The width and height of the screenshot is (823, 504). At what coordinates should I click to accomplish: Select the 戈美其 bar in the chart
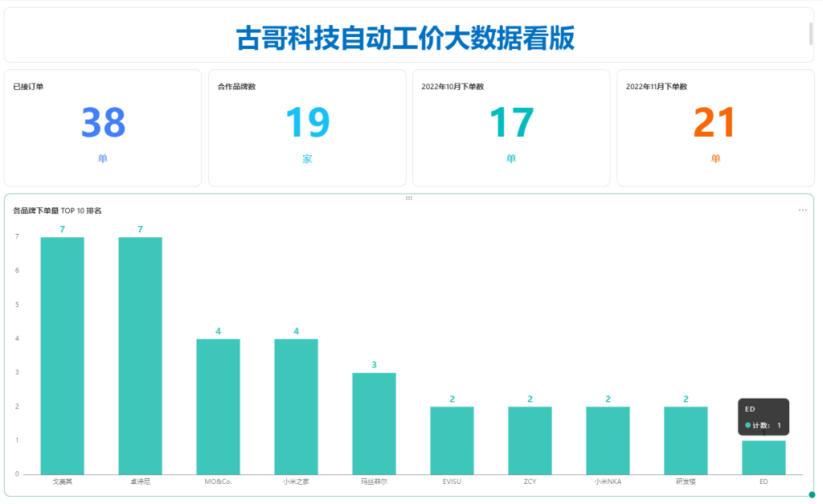coord(63,355)
